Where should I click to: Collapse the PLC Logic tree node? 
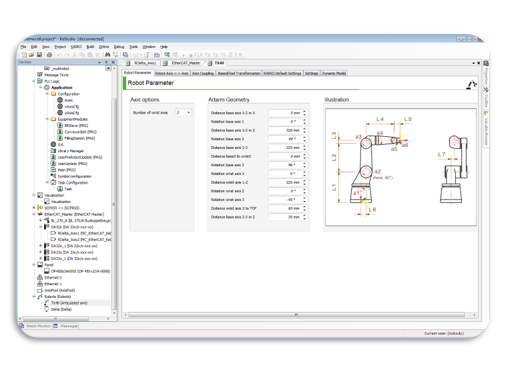pyautogui.click(x=34, y=81)
